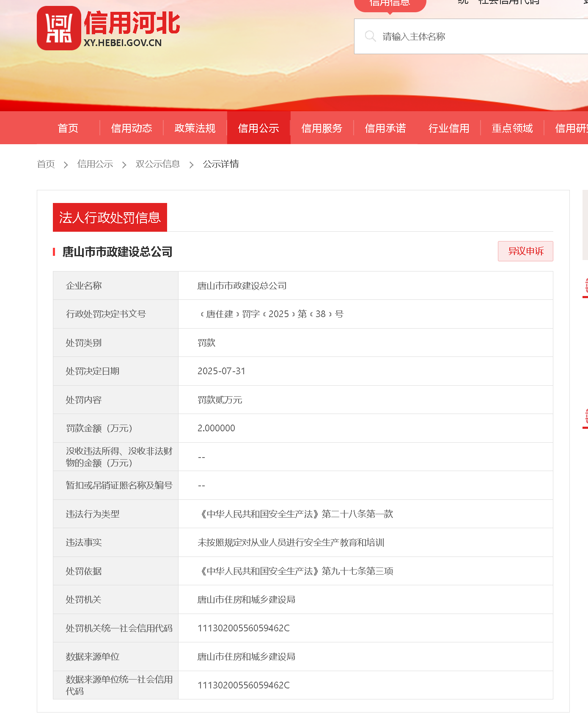588x721 pixels.
Task: Go to 政策法规 in navigation bar
Action: click(x=195, y=128)
